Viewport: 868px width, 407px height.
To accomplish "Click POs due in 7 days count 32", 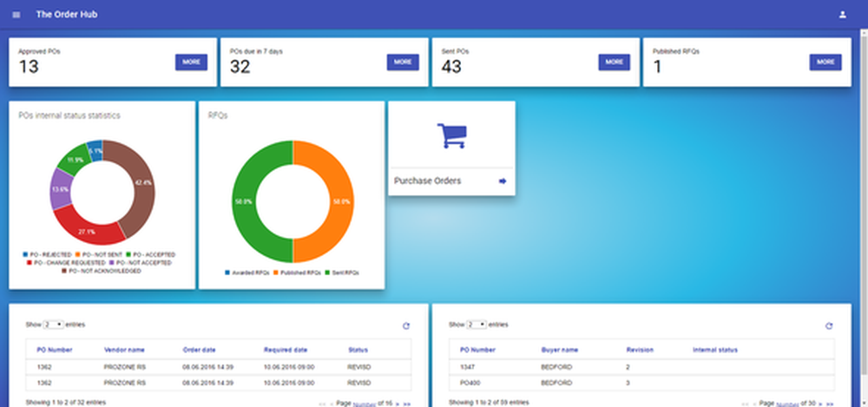I will pyautogui.click(x=240, y=67).
